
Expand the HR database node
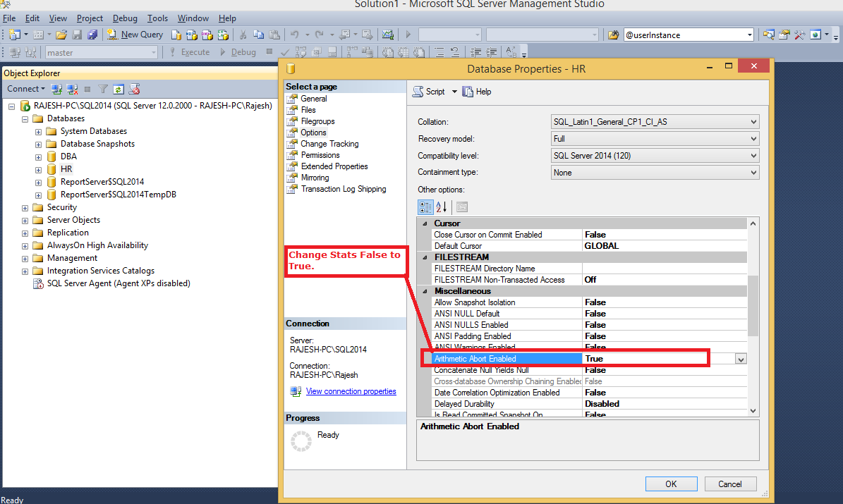tap(39, 169)
